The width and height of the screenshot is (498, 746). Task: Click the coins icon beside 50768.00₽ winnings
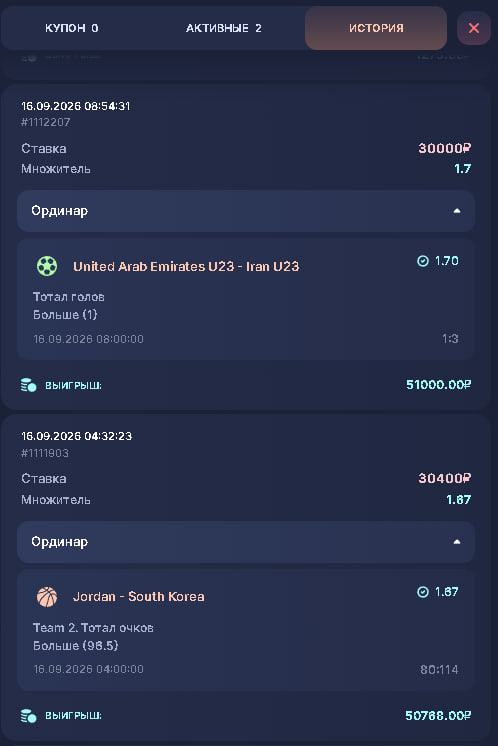click(x=29, y=716)
